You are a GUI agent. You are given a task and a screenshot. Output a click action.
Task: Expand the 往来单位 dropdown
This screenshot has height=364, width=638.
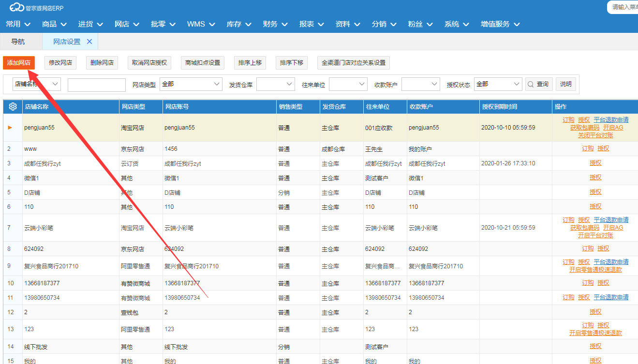click(x=348, y=84)
